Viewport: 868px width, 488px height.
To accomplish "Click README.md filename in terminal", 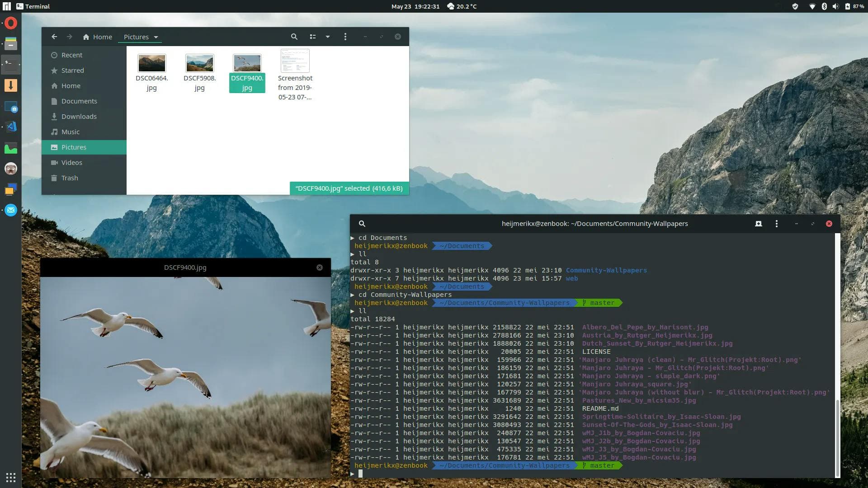I will tap(600, 408).
